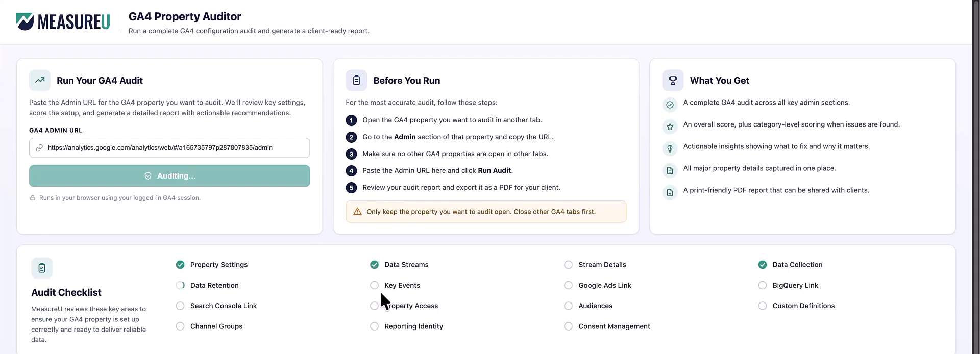Click the PDF download icon beside print-friendly report
Screen dimensions: 980x354
pyautogui.click(x=670, y=192)
